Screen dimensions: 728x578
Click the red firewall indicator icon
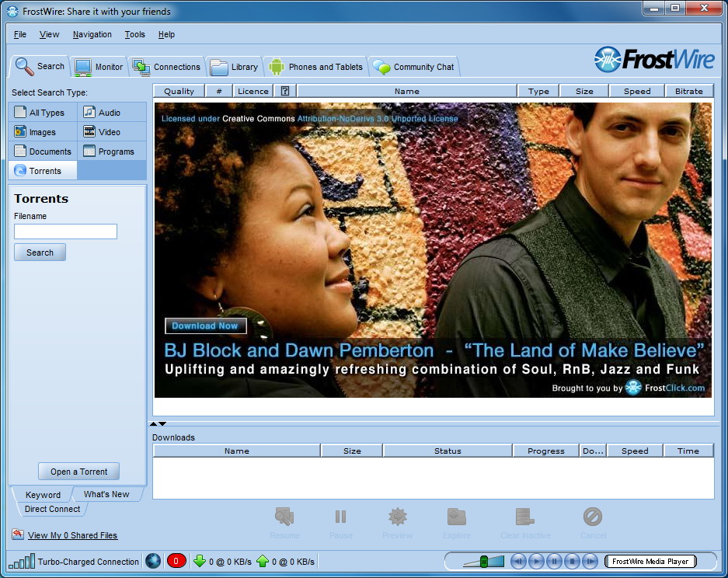[176, 561]
